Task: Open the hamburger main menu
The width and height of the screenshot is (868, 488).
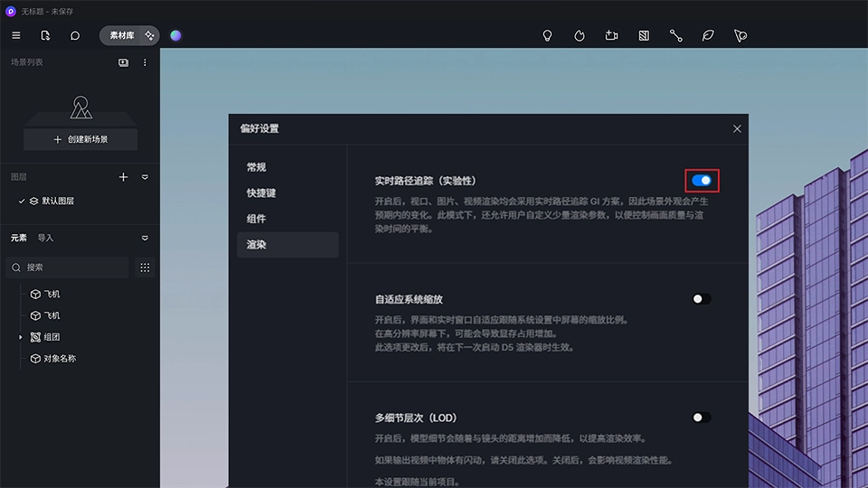Action: (16, 35)
